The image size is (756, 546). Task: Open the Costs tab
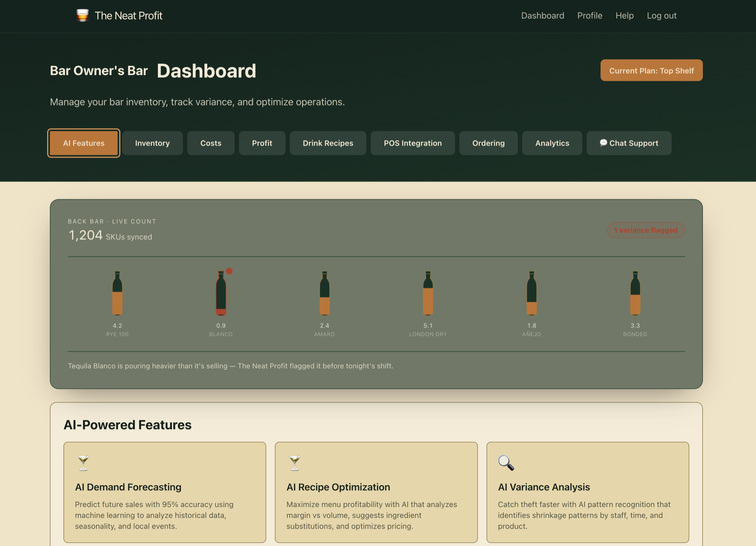211,143
